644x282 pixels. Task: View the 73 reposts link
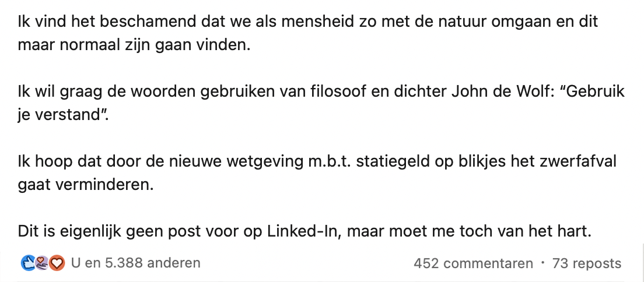tap(587, 263)
